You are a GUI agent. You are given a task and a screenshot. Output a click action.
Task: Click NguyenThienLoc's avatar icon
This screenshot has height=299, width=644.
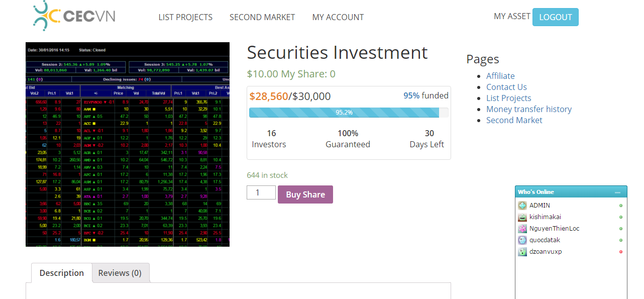click(522, 229)
